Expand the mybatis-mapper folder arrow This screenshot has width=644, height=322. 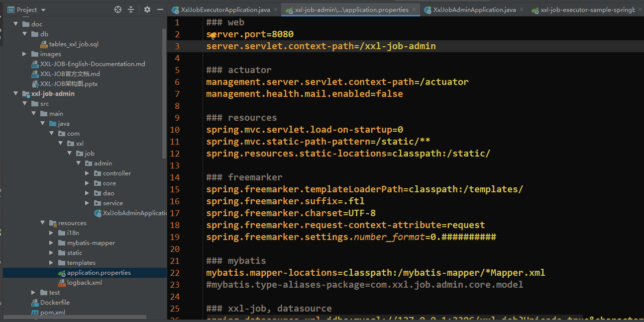click(x=51, y=243)
